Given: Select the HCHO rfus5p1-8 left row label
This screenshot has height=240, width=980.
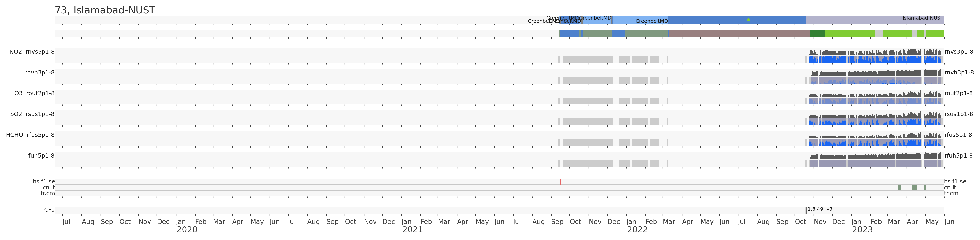Looking at the screenshot, I should 30,135.
